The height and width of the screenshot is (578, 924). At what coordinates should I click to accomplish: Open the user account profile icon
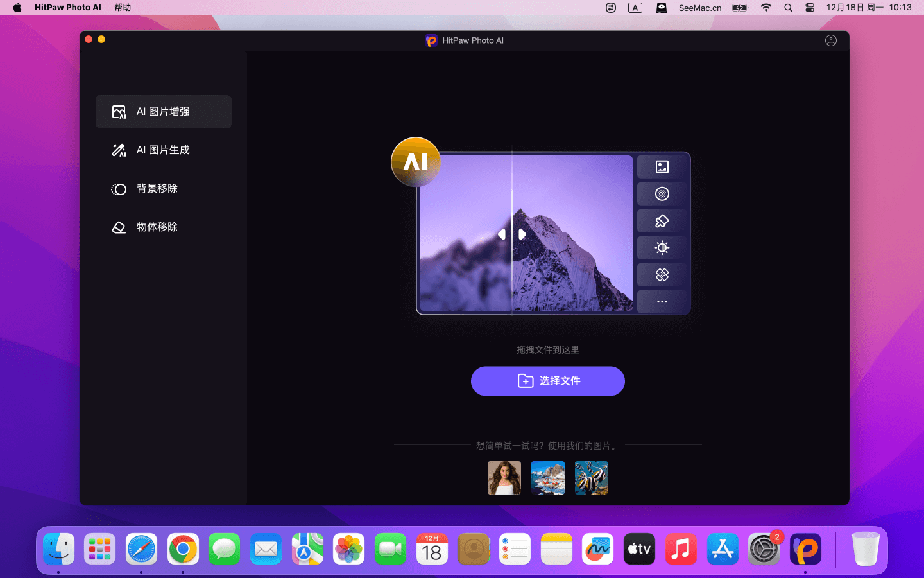coord(830,40)
